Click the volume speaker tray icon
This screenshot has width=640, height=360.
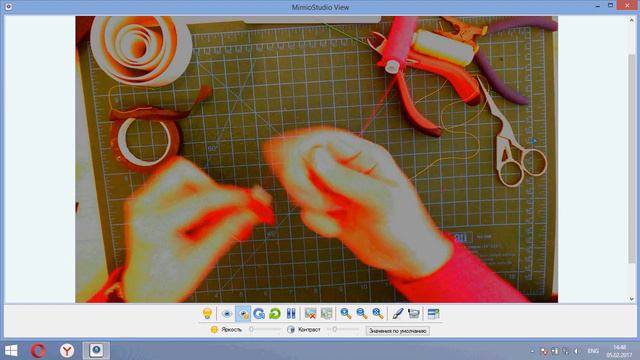(576, 351)
